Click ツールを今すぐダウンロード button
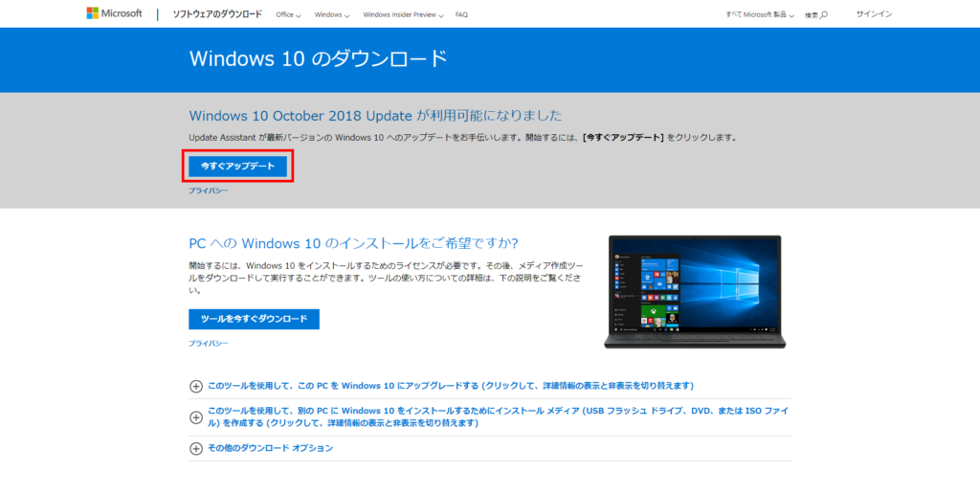Image resolution: width=980 pixels, height=495 pixels. coord(254,319)
